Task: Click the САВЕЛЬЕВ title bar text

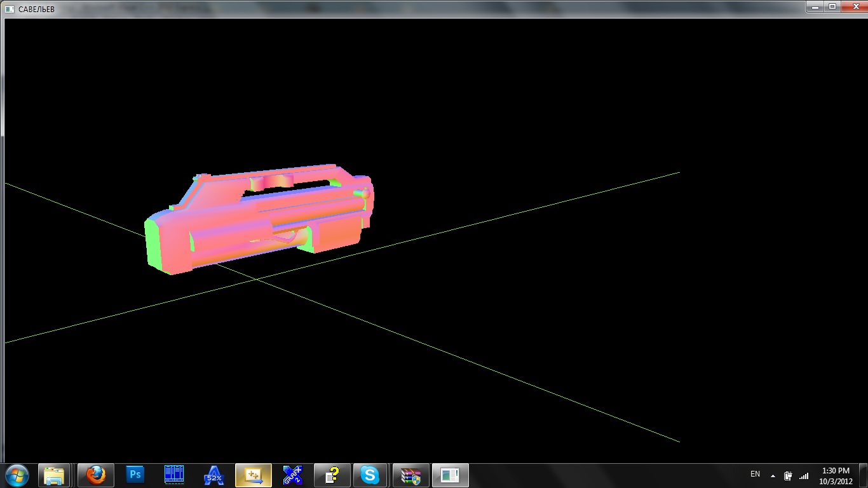Action: pyautogui.click(x=36, y=9)
